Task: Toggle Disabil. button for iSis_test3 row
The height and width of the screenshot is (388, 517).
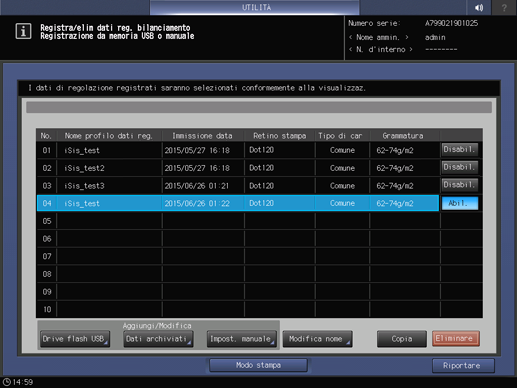Action: click(460, 185)
